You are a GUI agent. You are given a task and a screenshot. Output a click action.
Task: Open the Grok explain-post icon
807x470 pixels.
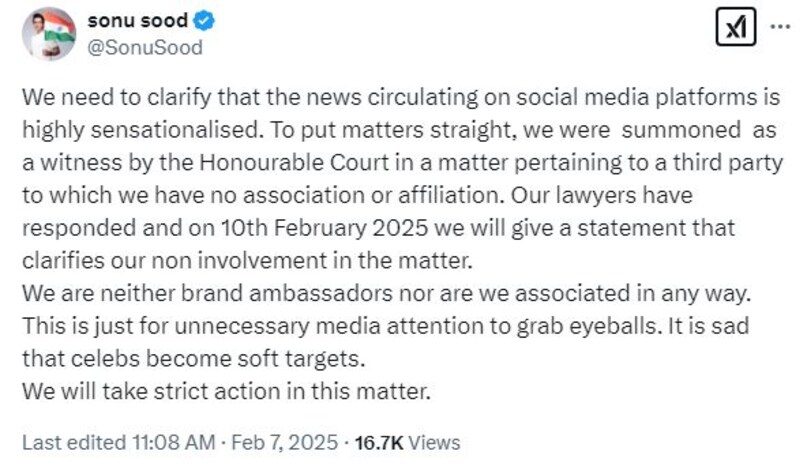(x=735, y=31)
